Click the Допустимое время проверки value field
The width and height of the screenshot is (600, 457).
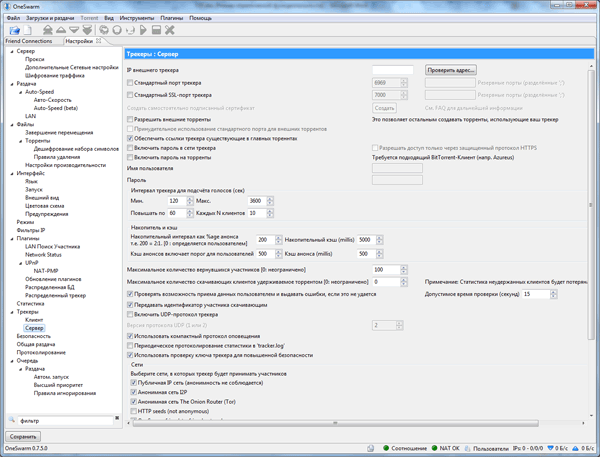point(536,294)
